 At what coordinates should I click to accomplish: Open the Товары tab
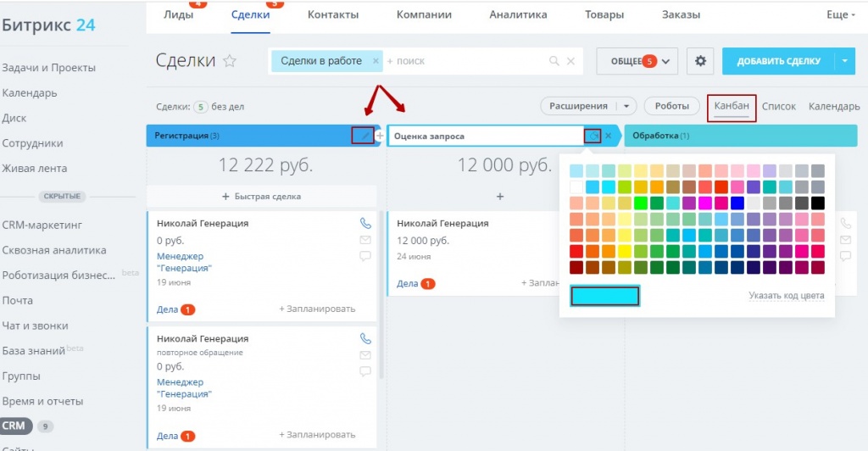(604, 15)
